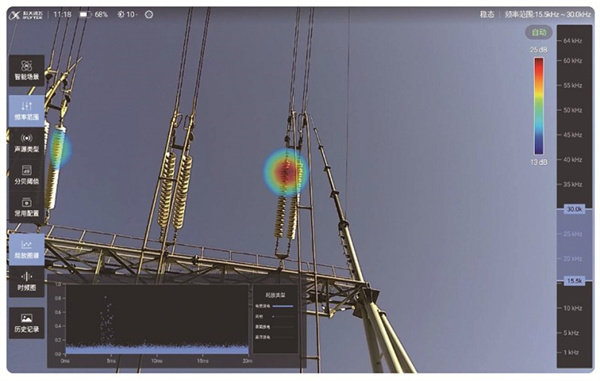This screenshot has height=381, width=600.
Task: Click the 30.0k upper frequency handle
Action: point(574,209)
